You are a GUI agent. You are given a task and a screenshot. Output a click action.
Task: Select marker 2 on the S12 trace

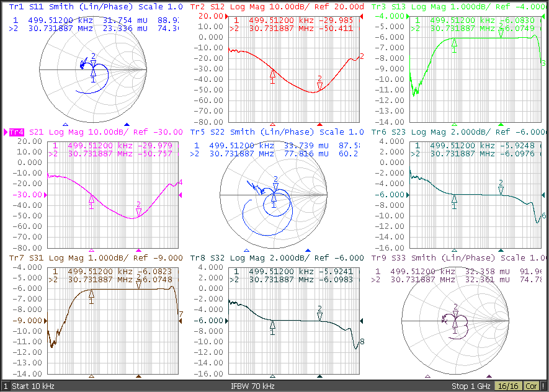(319, 84)
